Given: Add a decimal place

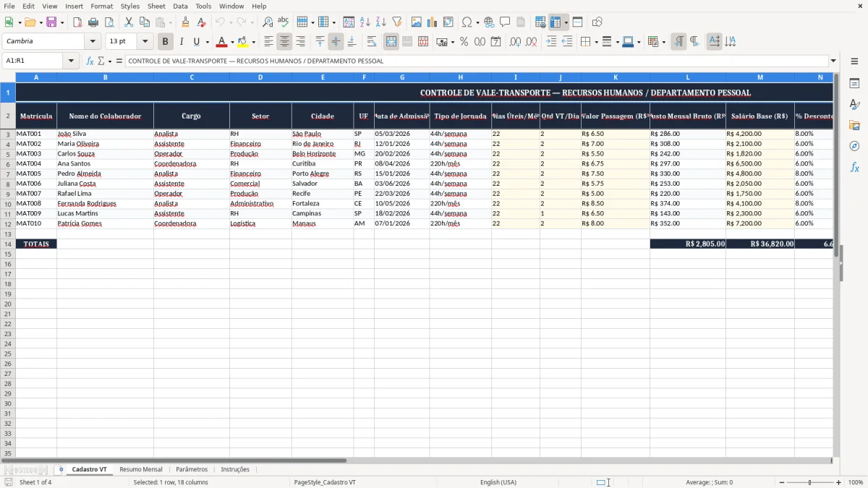Looking at the screenshot, I should (x=515, y=42).
